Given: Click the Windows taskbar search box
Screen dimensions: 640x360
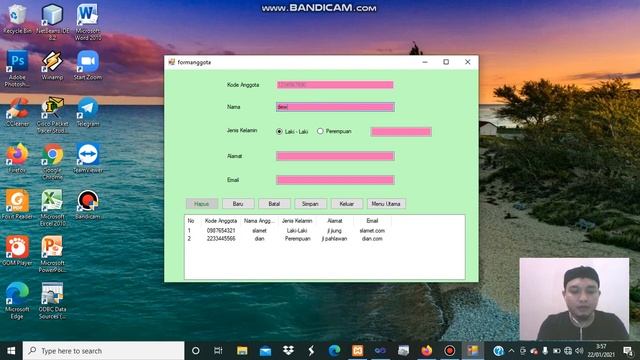Looking at the screenshot, I should [104, 351].
